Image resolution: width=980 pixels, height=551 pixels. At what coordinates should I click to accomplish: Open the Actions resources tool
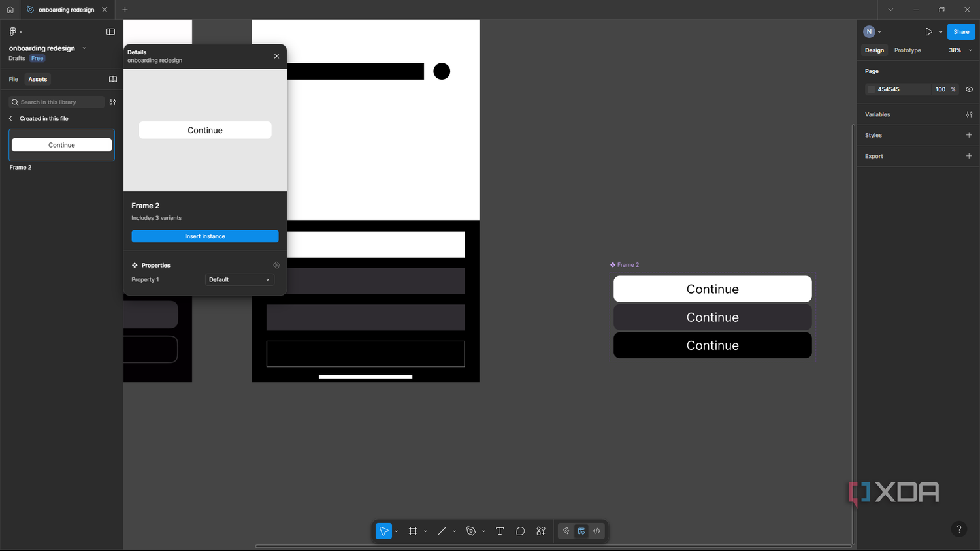coord(541,531)
